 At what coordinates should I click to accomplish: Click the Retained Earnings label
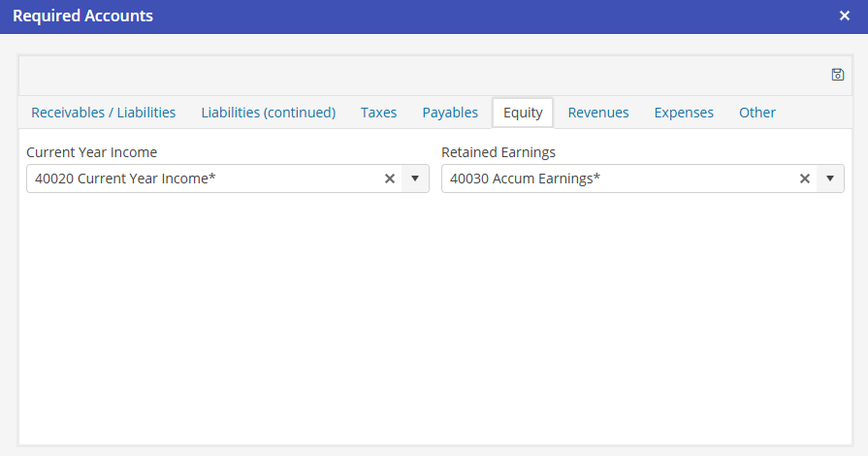498,152
